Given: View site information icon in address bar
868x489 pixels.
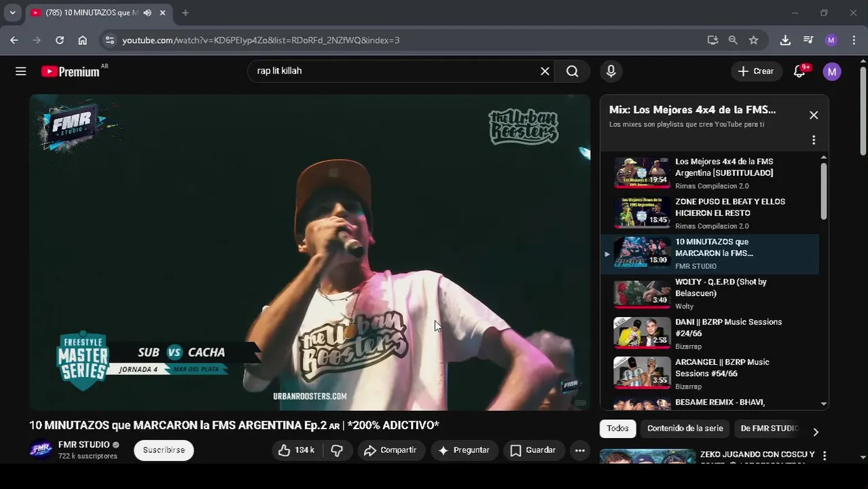Looking at the screenshot, I should 109,40.
